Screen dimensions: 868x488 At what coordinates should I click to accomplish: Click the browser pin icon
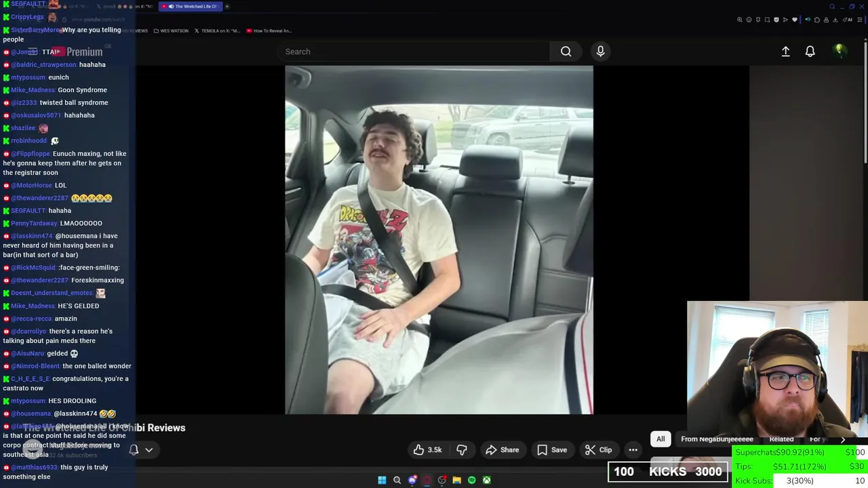point(758,20)
